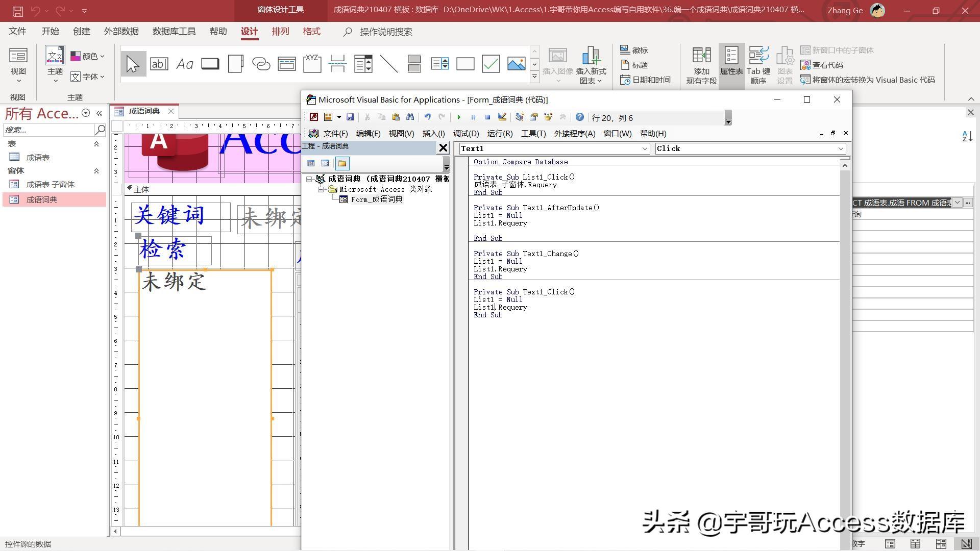
Task: Select the Line control in ribbon
Action: point(389,64)
